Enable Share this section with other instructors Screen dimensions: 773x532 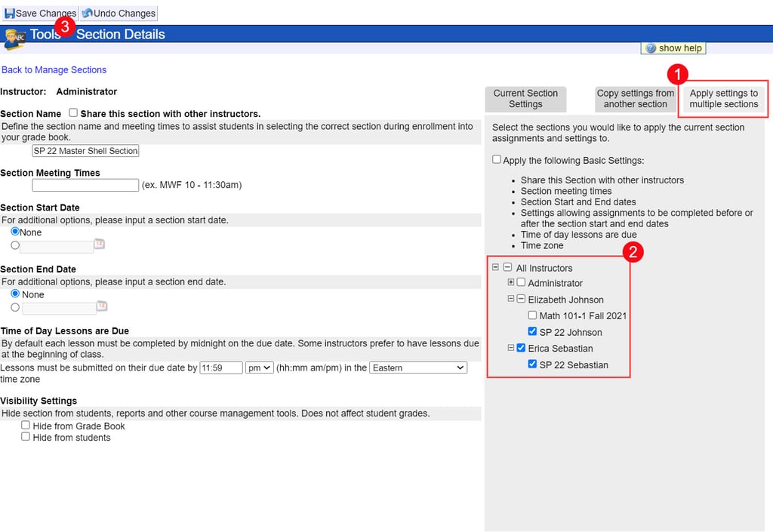[x=73, y=113]
